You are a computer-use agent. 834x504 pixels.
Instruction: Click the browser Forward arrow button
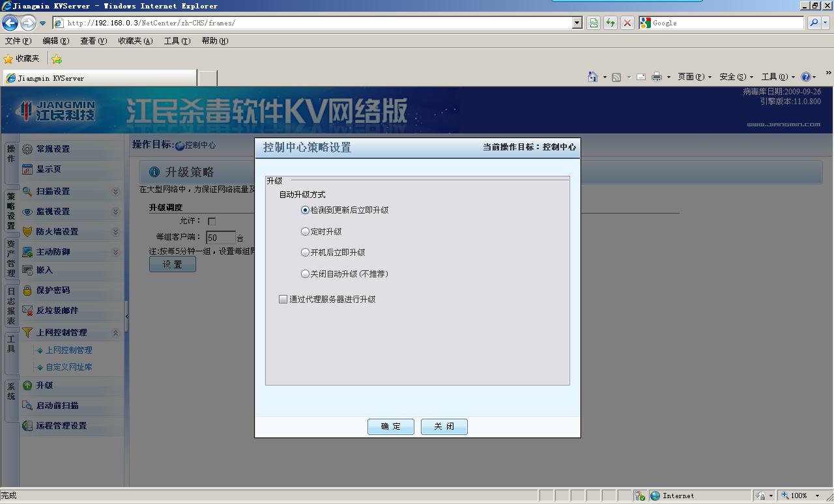pos(28,23)
